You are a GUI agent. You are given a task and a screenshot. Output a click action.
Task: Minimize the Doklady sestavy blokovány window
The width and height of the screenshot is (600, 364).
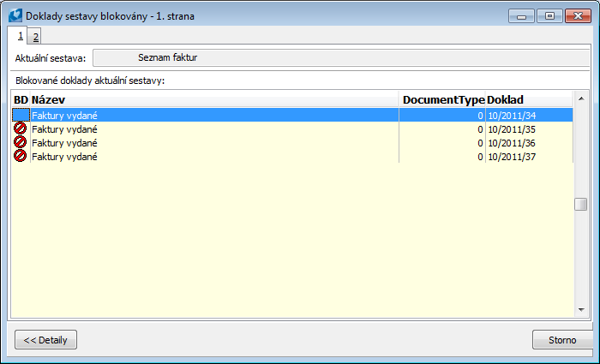point(521,16)
